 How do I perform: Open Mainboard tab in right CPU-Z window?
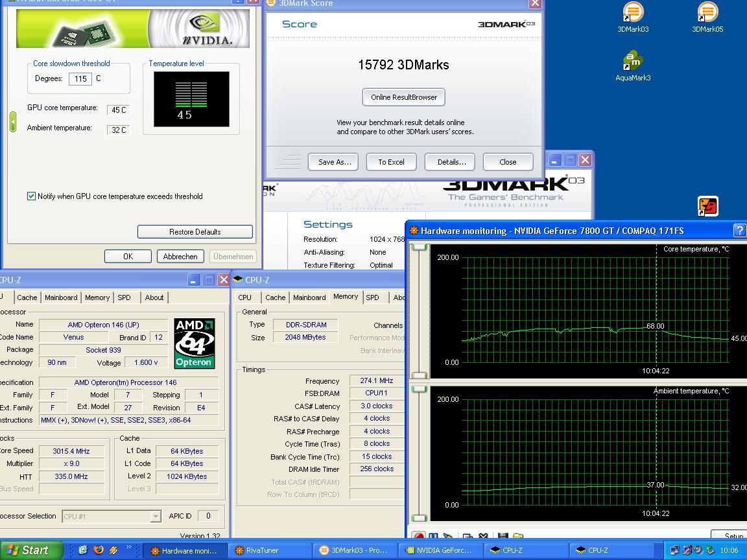click(310, 297)
